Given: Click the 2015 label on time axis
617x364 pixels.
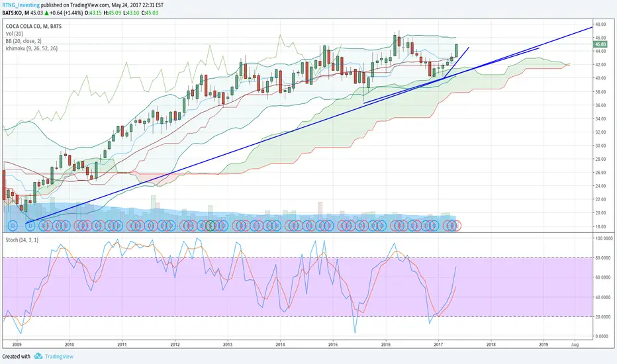Looking at the screenshot, I should (333, 345).
